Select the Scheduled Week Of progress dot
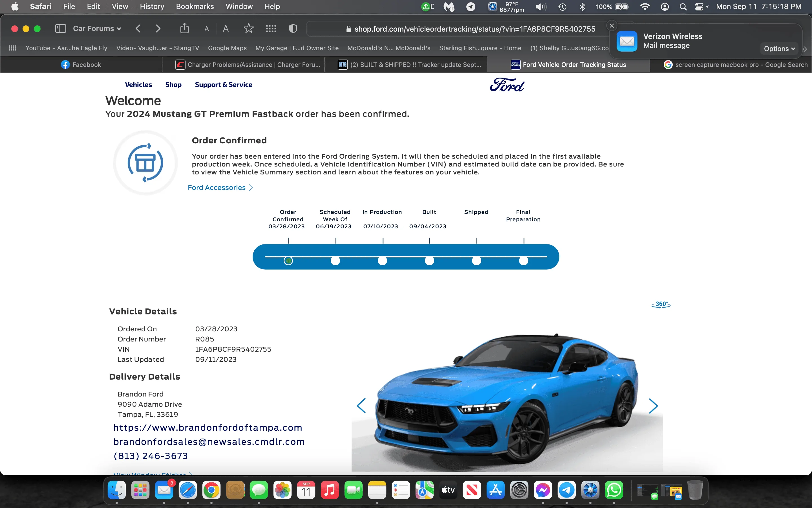The image size is (812, 508). [335, 261]
